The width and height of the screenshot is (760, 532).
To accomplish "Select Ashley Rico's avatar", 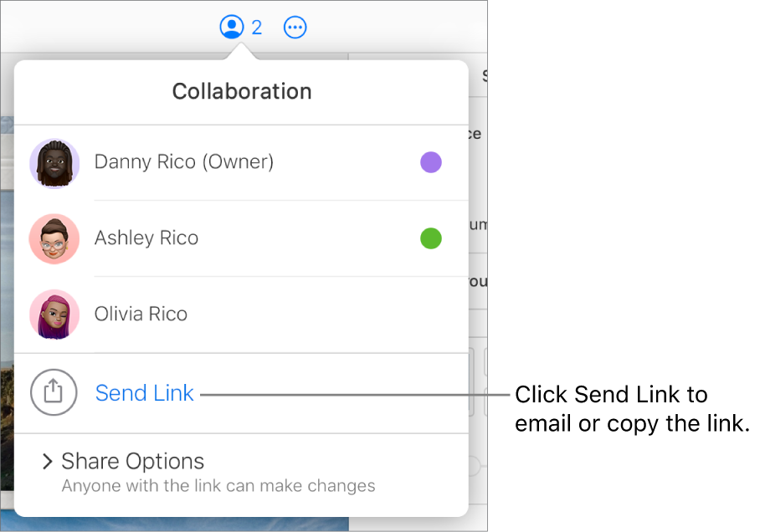I will tap(54, 238).
